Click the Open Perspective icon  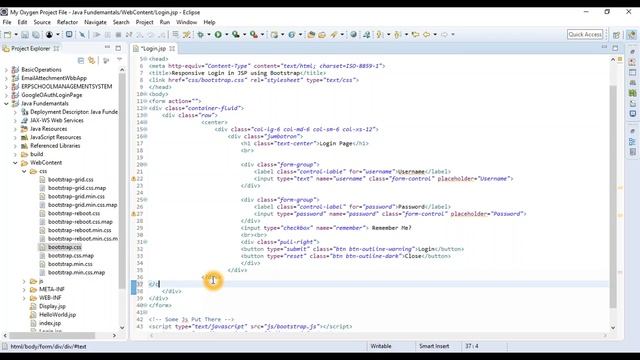pyautogui.click(x=616, y=35)
